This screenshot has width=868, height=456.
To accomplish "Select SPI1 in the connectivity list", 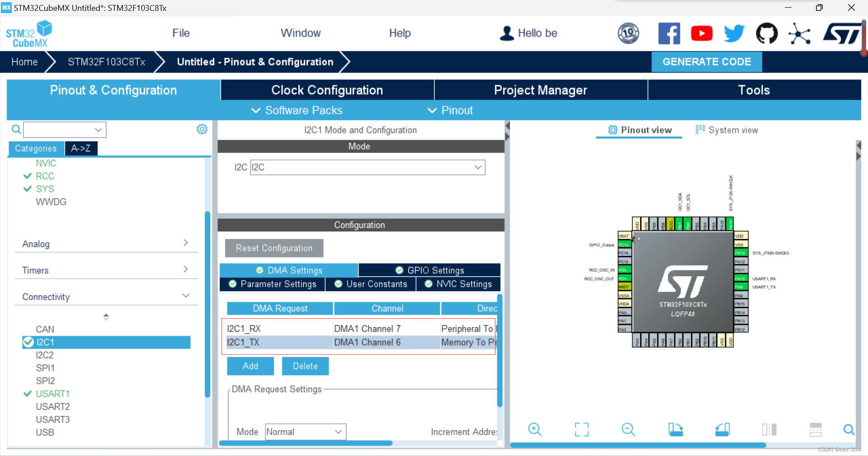I will (x=45, y=368).
